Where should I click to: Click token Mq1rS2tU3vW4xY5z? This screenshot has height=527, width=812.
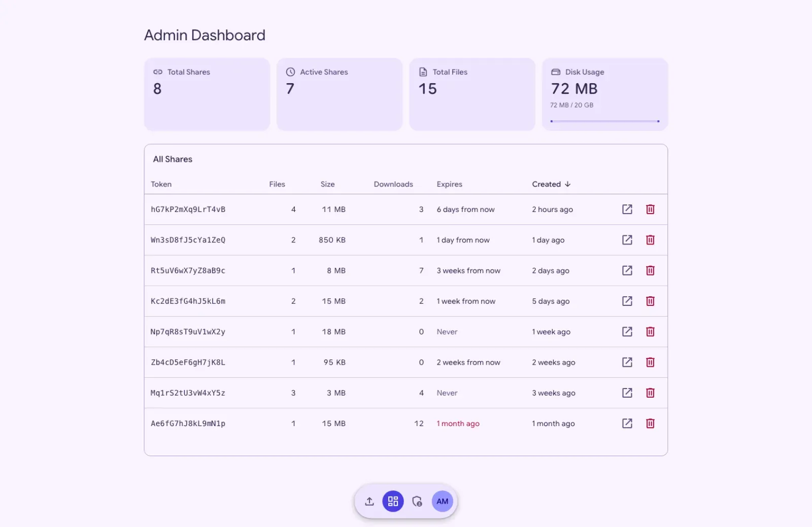[x=188, y=393]
